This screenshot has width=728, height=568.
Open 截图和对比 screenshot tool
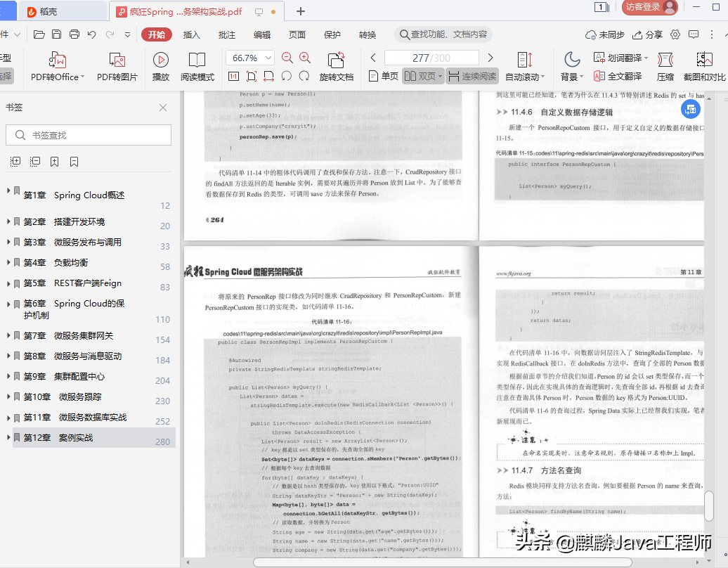click(704, 67)
